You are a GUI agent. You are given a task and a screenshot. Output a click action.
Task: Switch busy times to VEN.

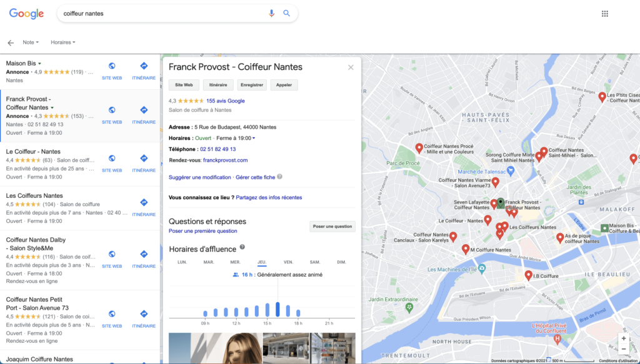point(288,262)
